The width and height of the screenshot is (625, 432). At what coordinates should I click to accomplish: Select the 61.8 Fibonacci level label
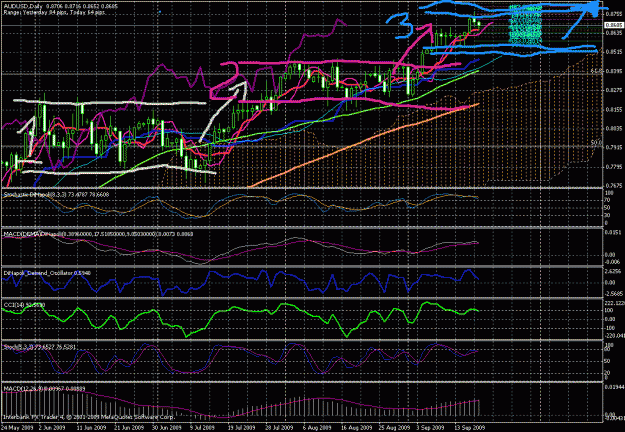click(596, 71)
